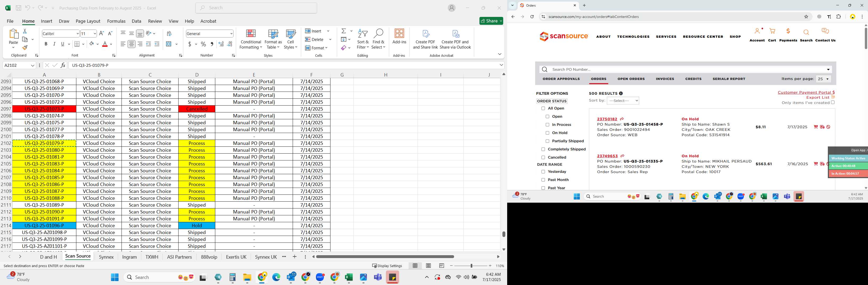Click the Export List link
The width and height of the screenshot is (868, 285).
tap(818, 98)
